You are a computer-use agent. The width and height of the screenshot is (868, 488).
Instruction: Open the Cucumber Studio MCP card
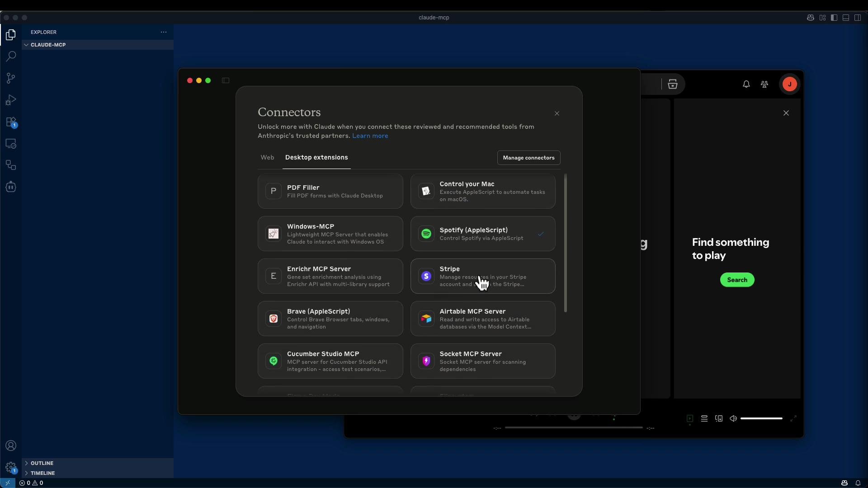(x=330, y=361)
